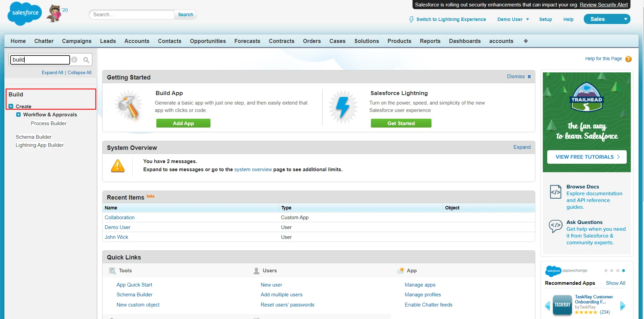
Task: Open Lightning App Builder in setup tree
Action: point(40,145)
